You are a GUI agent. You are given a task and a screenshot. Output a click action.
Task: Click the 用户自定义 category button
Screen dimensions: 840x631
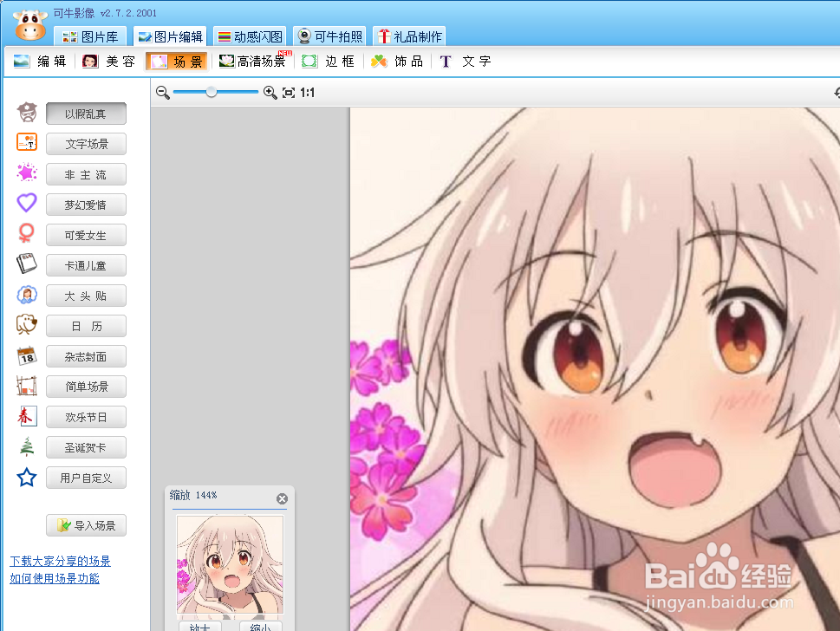(86, 478)
